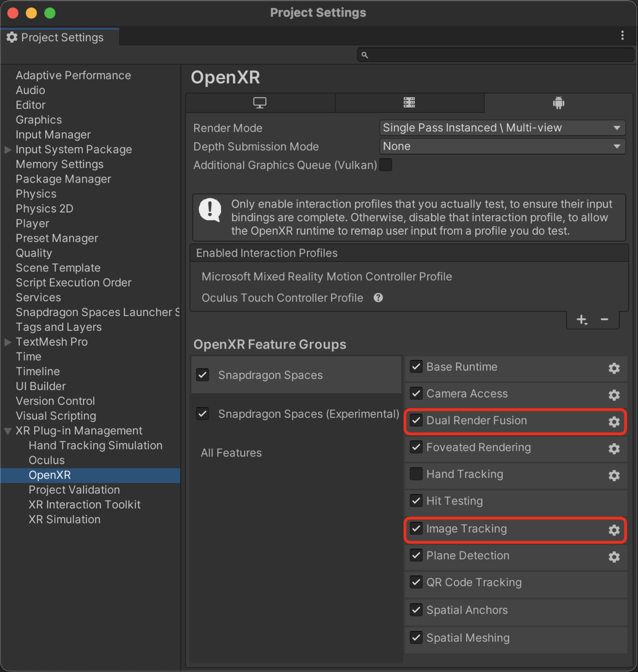This screenshot has width=638, height=672.
Task: Open the Render Mode dropdown
Action: click(x=502, y=128)
